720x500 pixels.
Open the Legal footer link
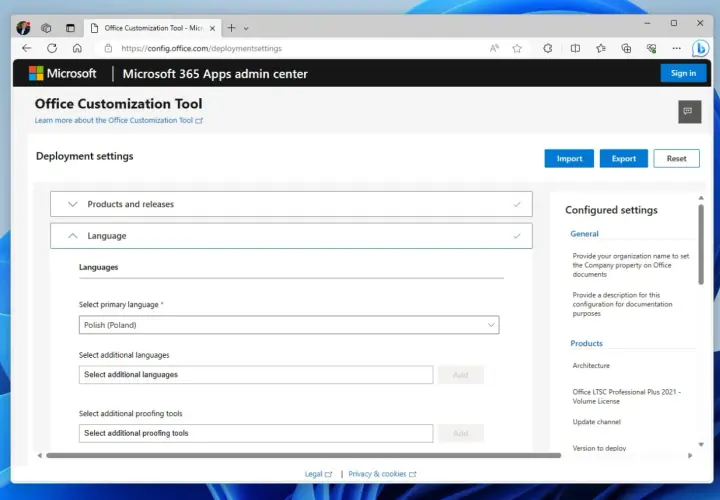[318, 474]
